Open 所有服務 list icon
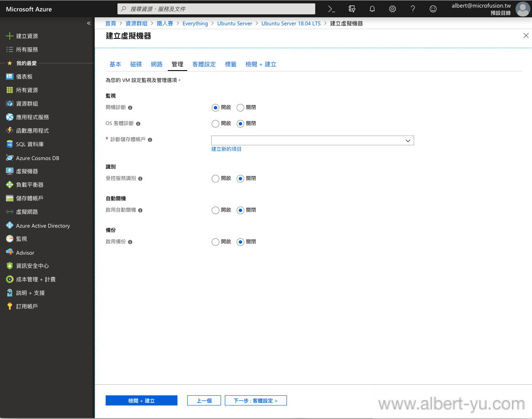 [10, 49]
